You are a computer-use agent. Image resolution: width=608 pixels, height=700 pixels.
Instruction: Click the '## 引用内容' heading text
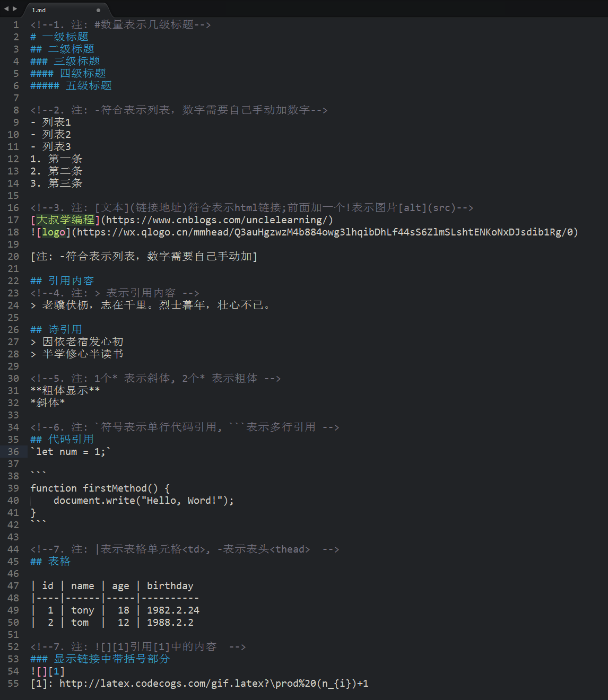62,281
